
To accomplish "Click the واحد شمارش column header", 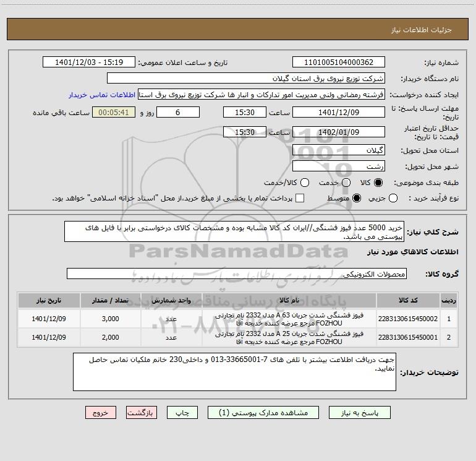I will click(x=171, y=301).
